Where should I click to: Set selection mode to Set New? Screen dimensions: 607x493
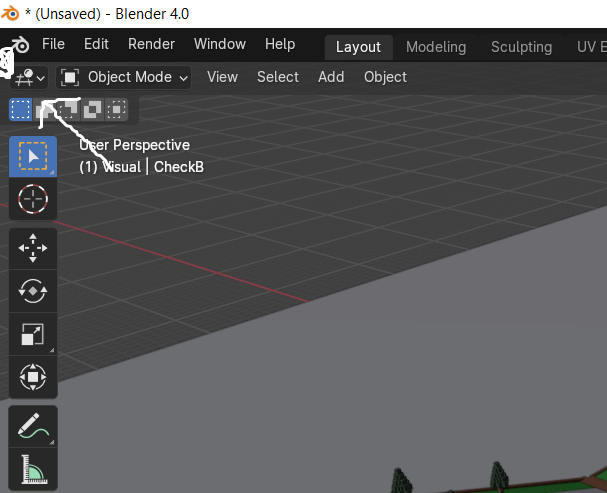[x=21, y=110]
